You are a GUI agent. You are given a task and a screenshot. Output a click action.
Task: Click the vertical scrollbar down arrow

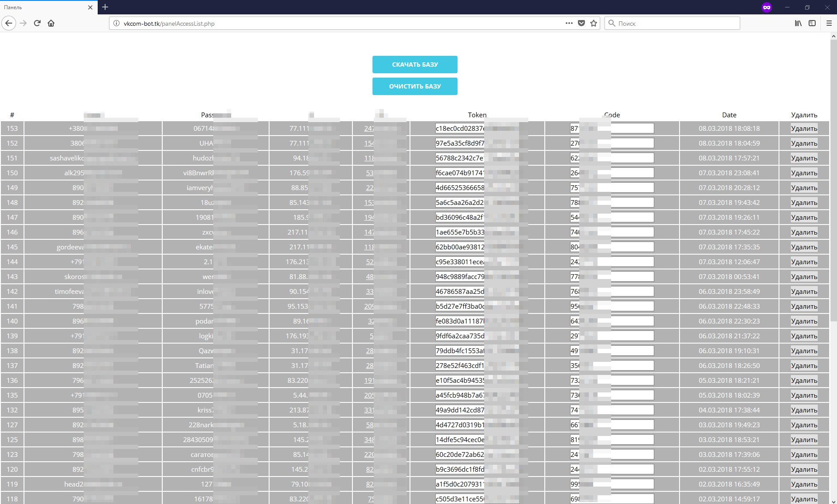coord(833,501)
